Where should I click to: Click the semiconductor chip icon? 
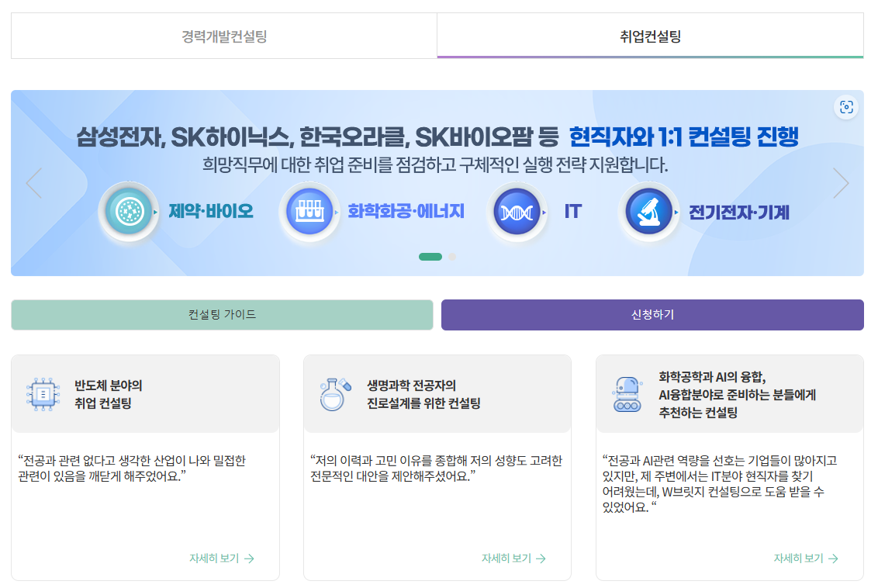point(43,394)
